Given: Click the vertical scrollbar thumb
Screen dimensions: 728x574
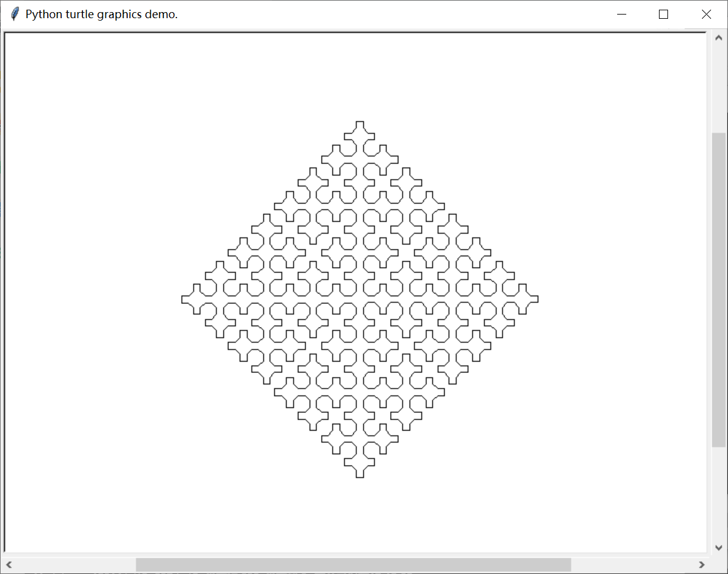Looking at the screenshot, I should pyautogui.click(x=718, y=290).
